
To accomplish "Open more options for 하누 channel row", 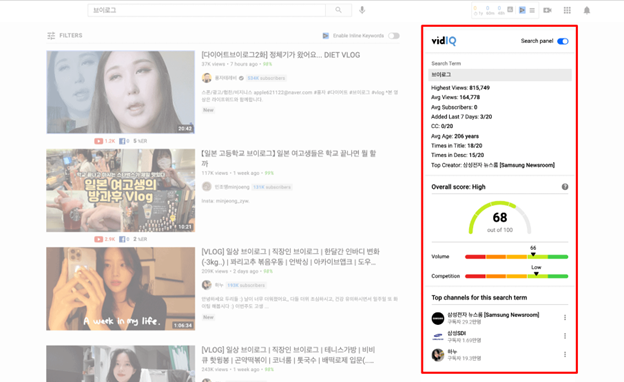I will 565,354.
